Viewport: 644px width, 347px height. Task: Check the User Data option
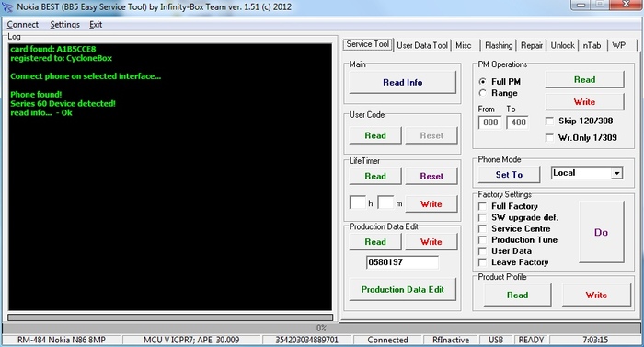tap(483, 251)
